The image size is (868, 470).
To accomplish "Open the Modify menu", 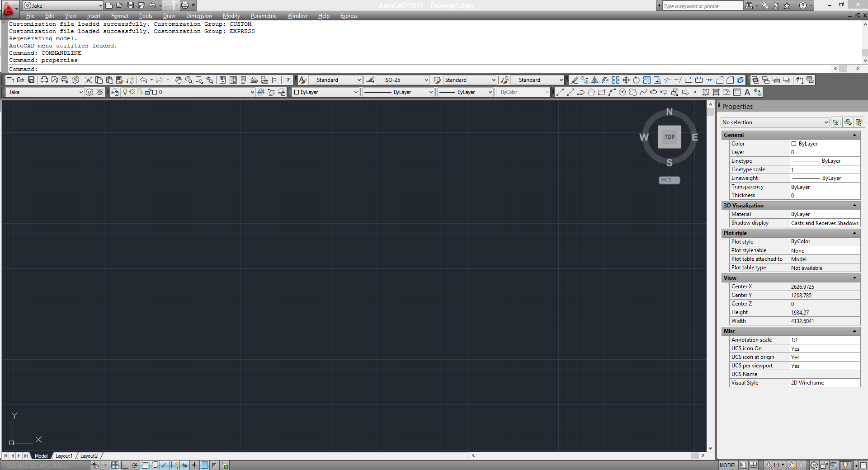I will point(231,16).
